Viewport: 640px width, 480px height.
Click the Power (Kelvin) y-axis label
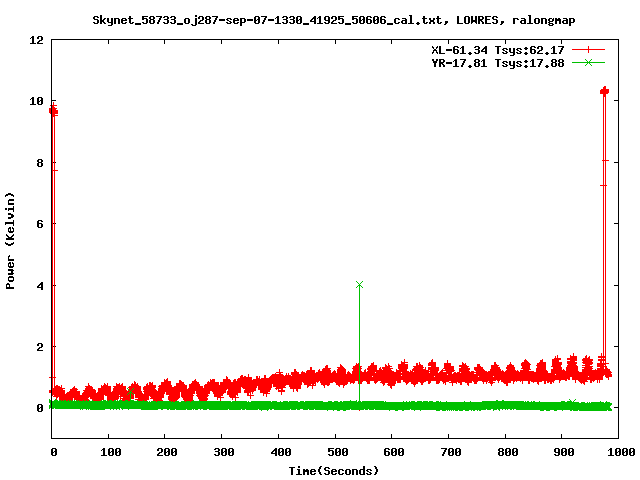(x=10, y=241)
